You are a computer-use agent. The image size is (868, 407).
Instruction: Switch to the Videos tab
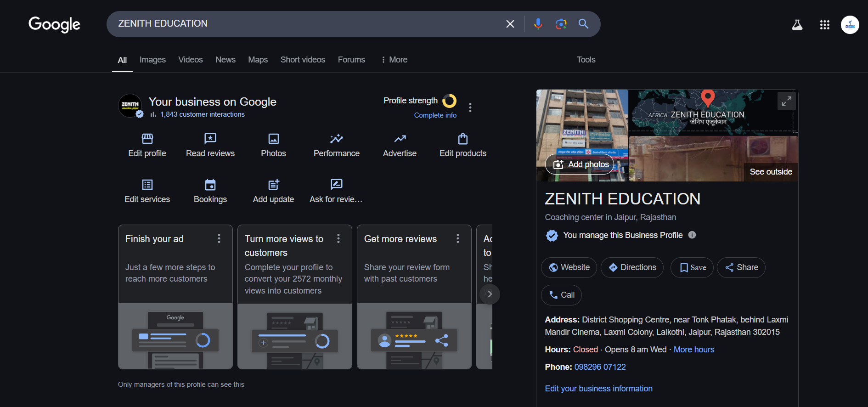click(191, 60)
